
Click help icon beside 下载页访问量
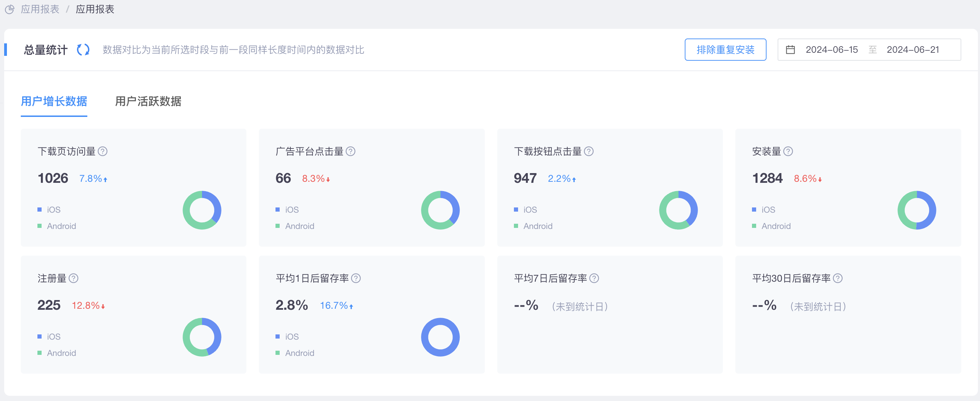pos(103,151)
